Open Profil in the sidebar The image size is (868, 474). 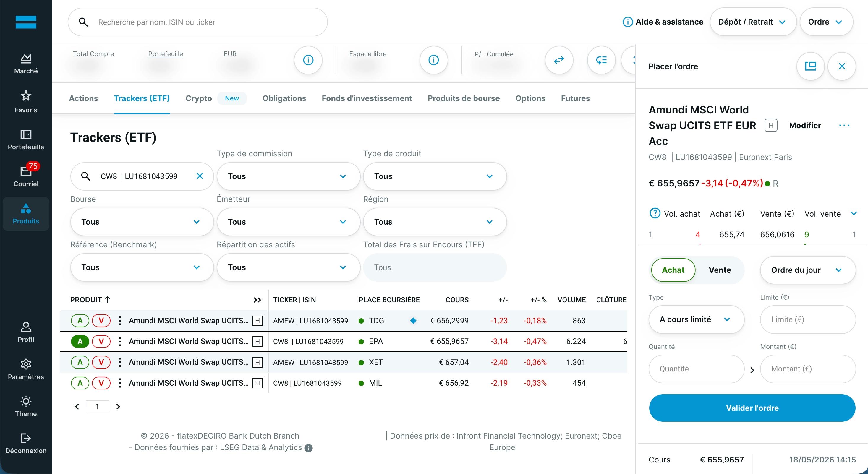point(26,332)
